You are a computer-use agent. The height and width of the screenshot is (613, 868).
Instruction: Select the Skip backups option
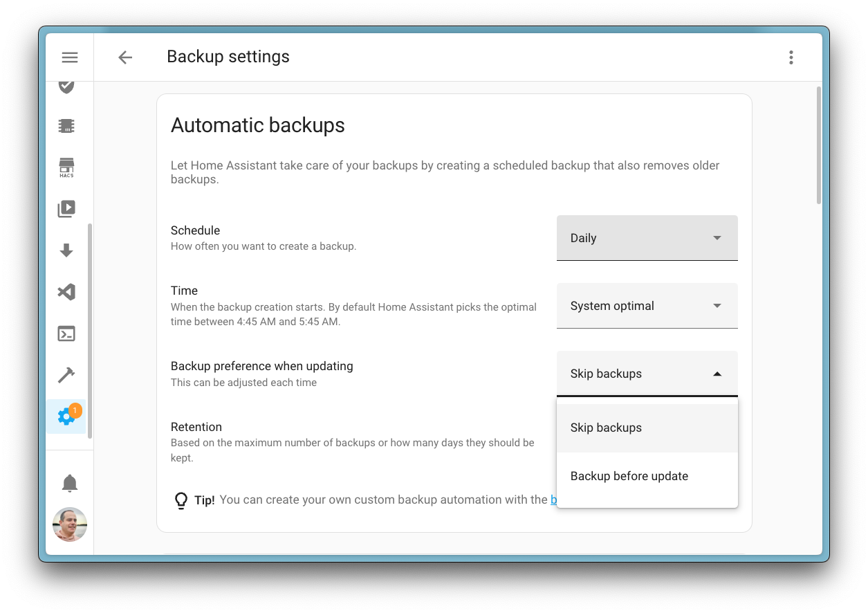(x=606, y=428)
